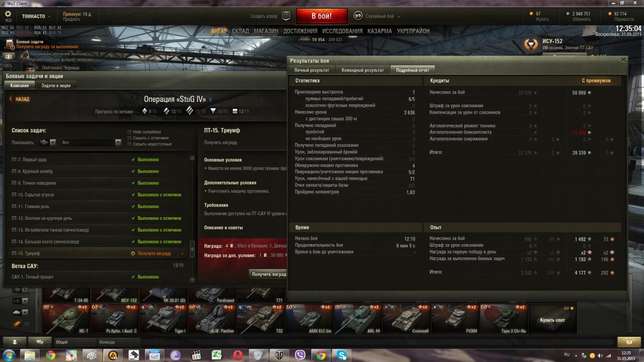This screenshot has height=362, width=644.
Task: Open the ИССЛЕДОВАНИЯ menu item
Action: (342, 31)
